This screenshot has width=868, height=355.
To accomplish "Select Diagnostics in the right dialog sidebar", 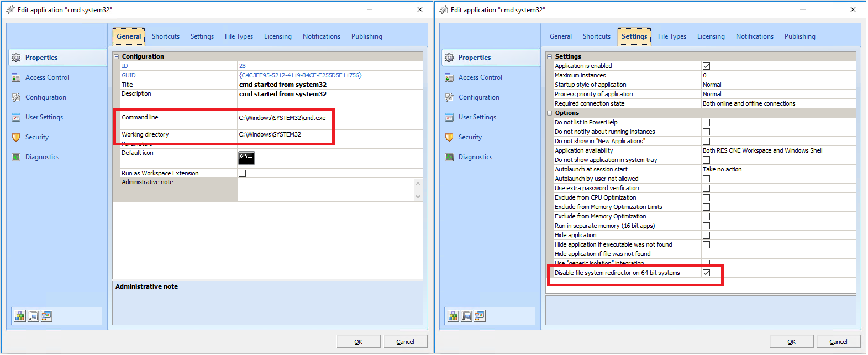I will [475, 157].
